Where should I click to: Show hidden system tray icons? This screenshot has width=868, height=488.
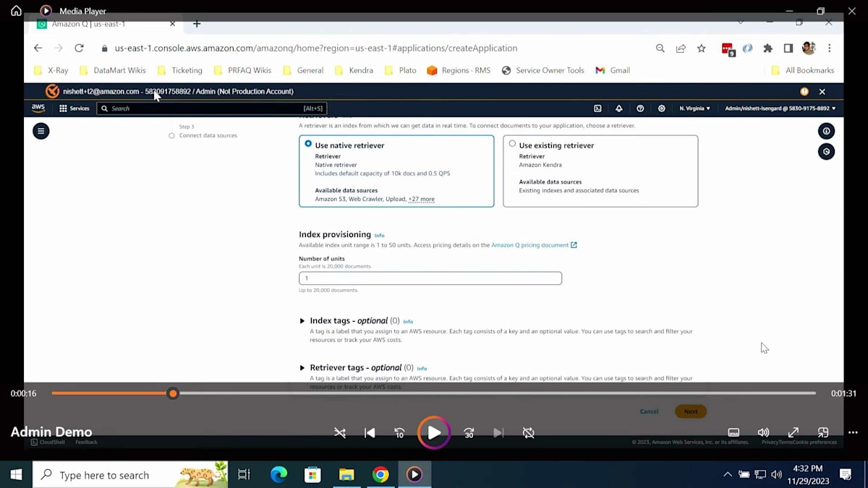pos(728,475)
